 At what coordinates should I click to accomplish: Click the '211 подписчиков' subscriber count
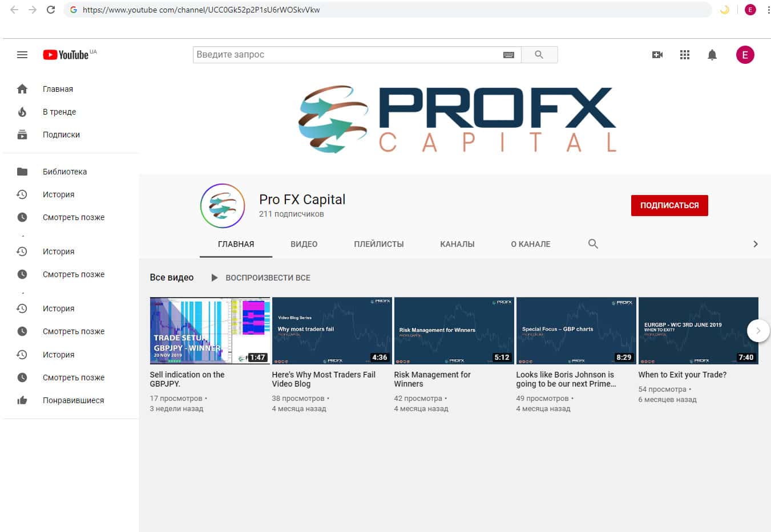(x=292, y=214)
